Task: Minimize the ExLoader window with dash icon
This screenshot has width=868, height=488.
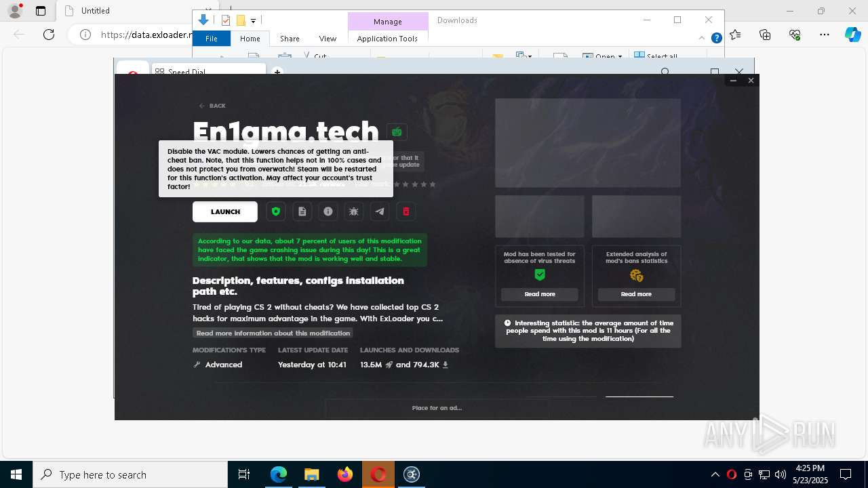Action: (x=733, y=81)
